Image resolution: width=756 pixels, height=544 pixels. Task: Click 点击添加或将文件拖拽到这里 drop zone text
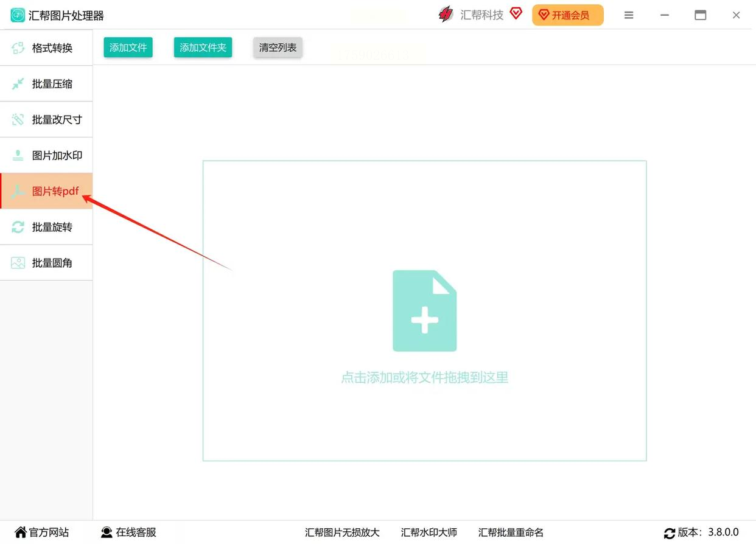click(x=424, y=377)
